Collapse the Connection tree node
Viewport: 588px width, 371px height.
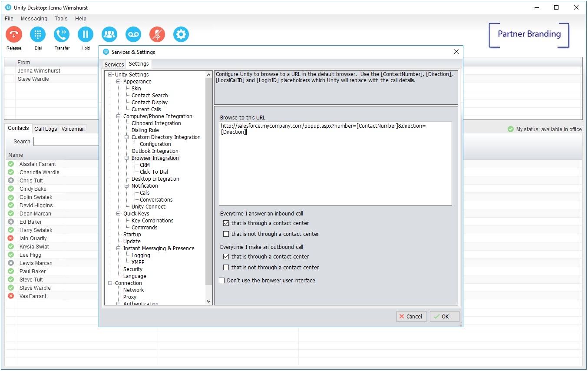(x=110, y=283)
